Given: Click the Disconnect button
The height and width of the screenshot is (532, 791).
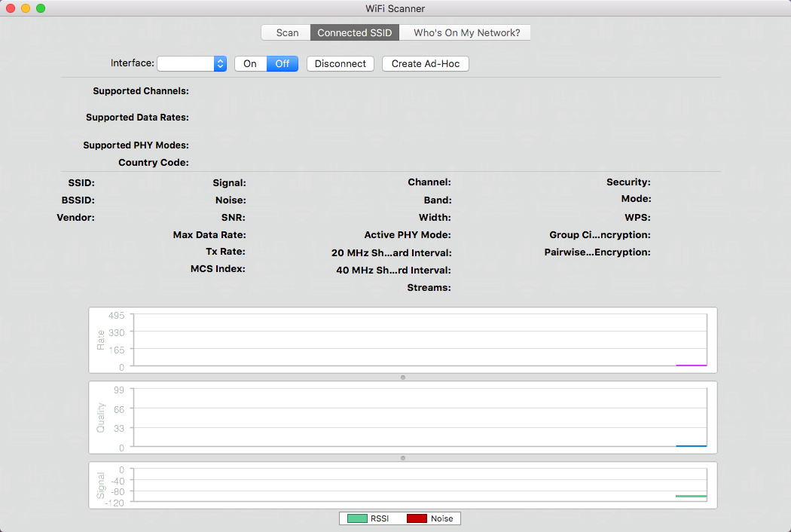Looking at the screenshot, I should [341, 63].
